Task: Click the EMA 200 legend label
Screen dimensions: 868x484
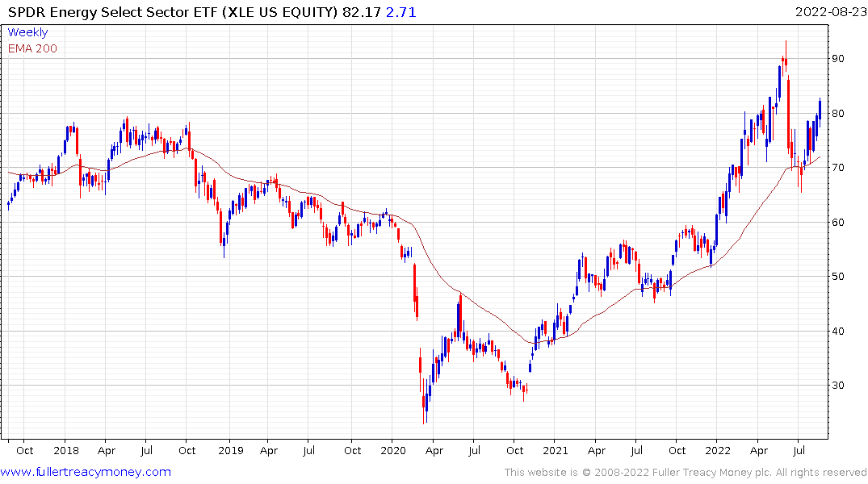Action: coord(32,48)
